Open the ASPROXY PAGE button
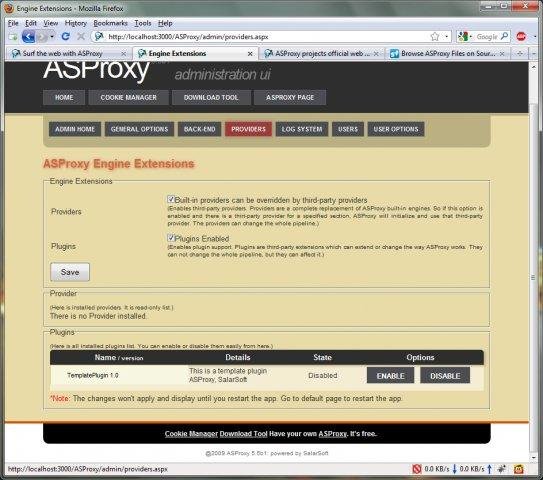The width and height of the screenshot is (543, 480). click(x=290, y=98)
